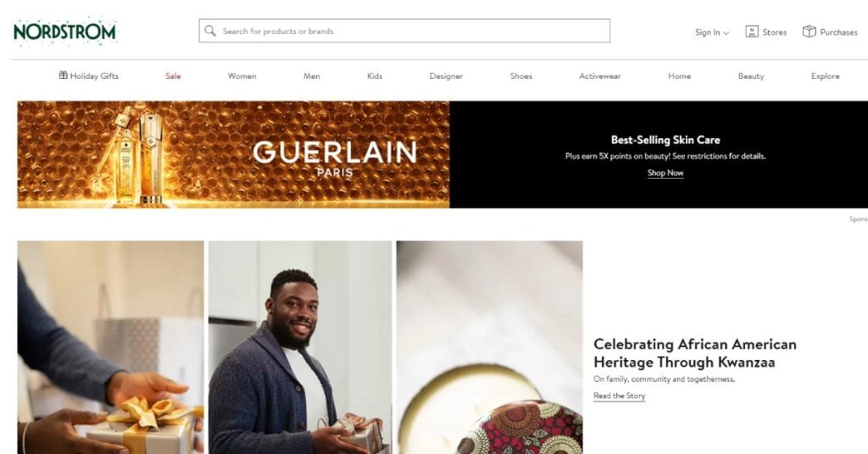Click the man in cardigan photo

(300, 347)
